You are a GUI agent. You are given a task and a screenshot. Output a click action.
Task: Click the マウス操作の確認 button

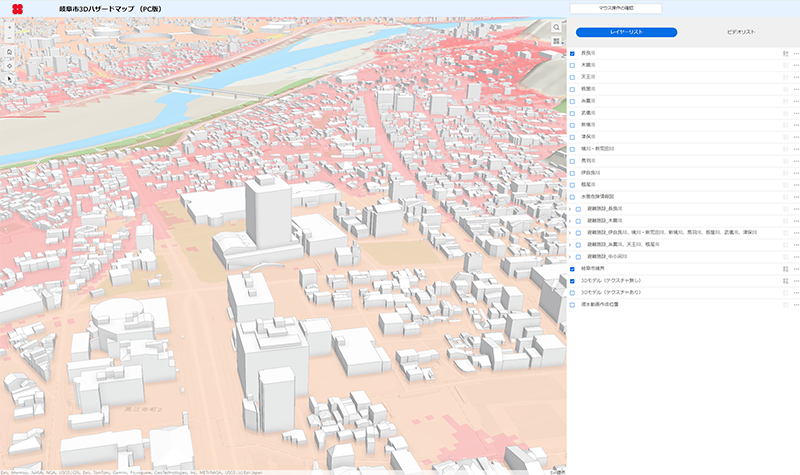tap(615, 8)
